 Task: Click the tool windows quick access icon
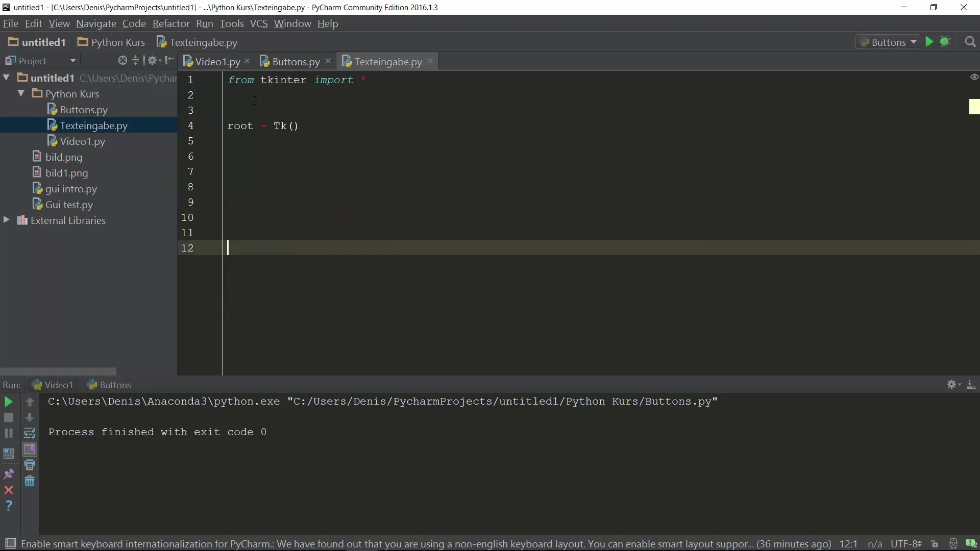[10, 544]
